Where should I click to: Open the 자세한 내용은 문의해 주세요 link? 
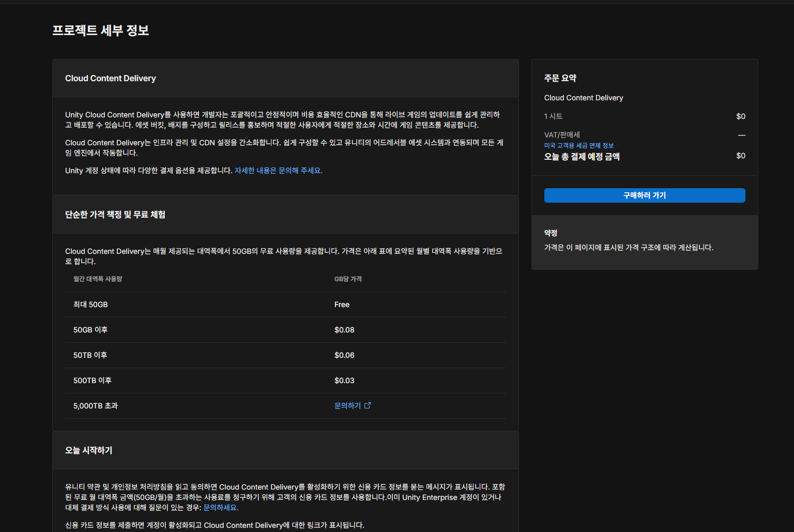click(x=279, y=171)
